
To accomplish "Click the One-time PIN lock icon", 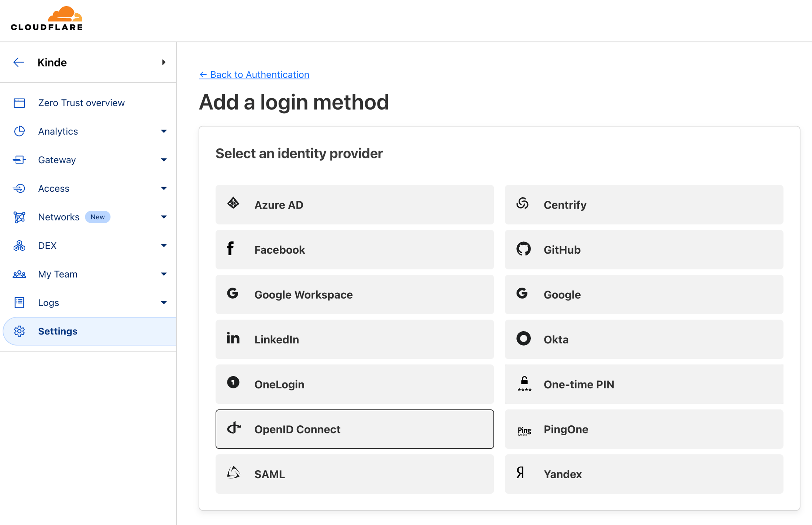I will tap(524, 383).
